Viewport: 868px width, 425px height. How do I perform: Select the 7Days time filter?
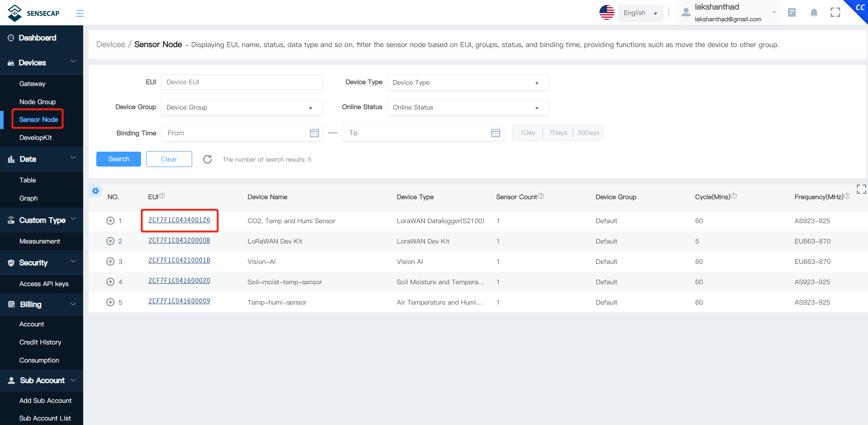click(558, 133)
